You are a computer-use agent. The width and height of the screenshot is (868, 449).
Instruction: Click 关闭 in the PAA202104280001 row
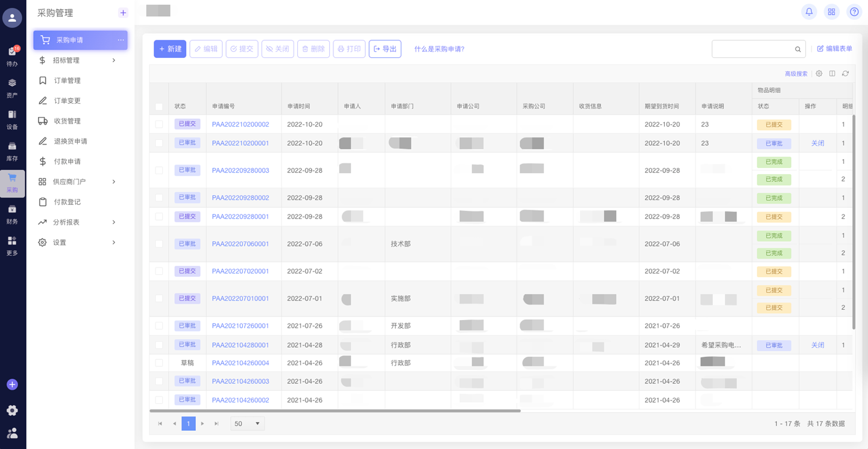(x=817, y=345)
